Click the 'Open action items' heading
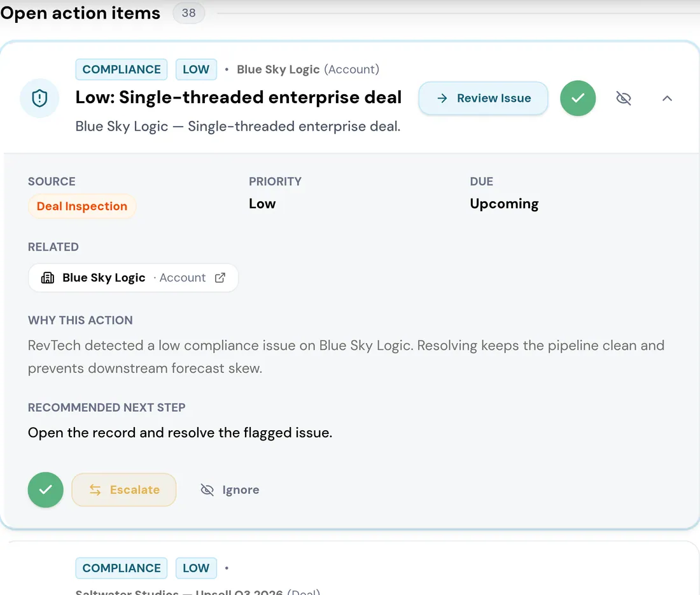This screenshot has height=595, width=700. point(80,13)
